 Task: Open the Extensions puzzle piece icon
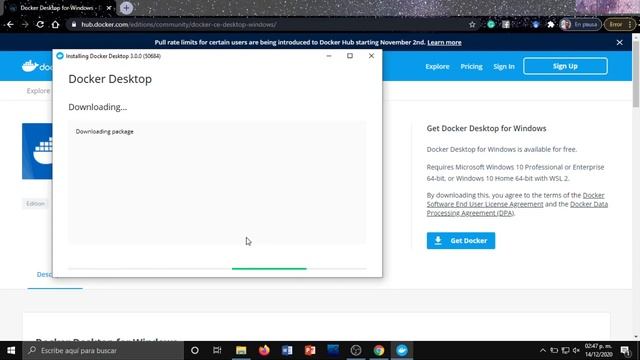(x=551, y=24)
